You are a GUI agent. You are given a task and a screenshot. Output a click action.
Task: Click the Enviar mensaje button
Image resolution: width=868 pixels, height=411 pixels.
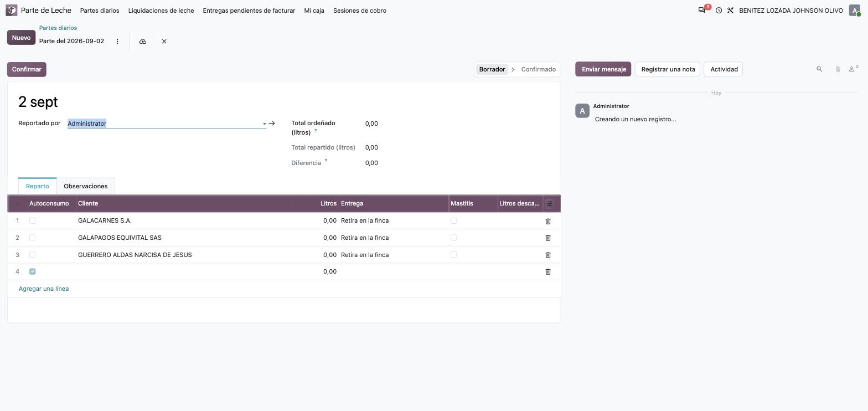pyautogui.click(x=603, y=69)
